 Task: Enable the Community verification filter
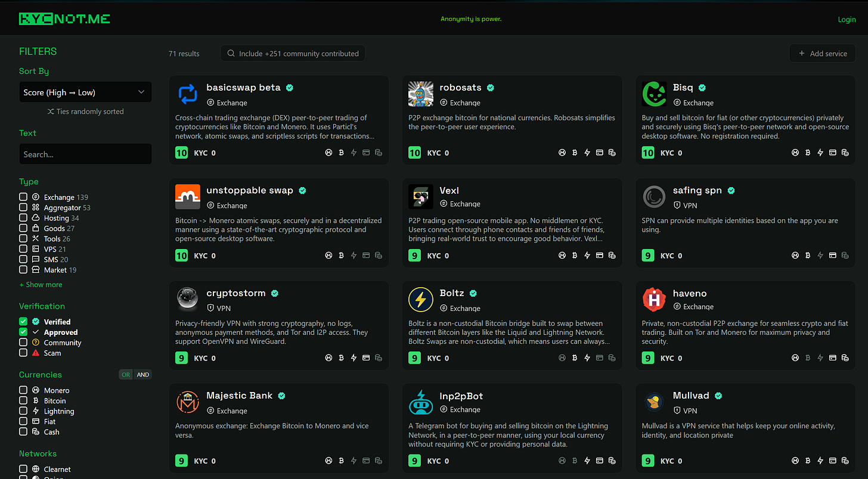23,343
